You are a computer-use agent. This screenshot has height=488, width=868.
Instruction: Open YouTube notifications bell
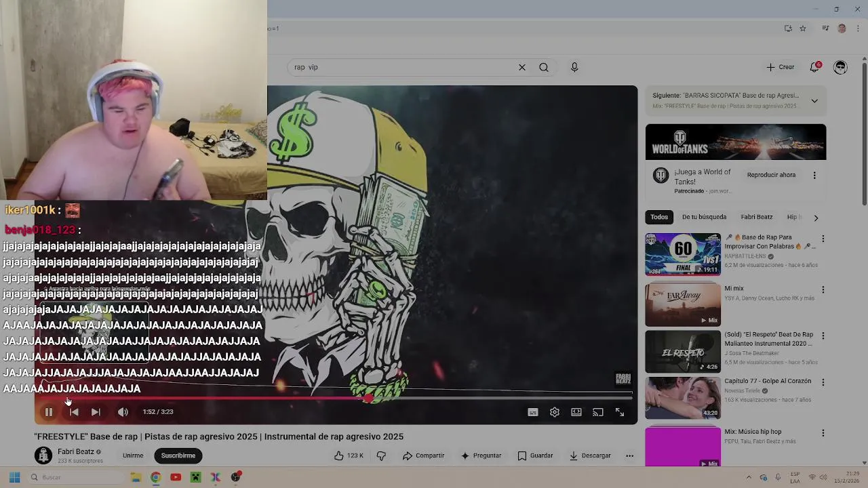coord(814,67)
